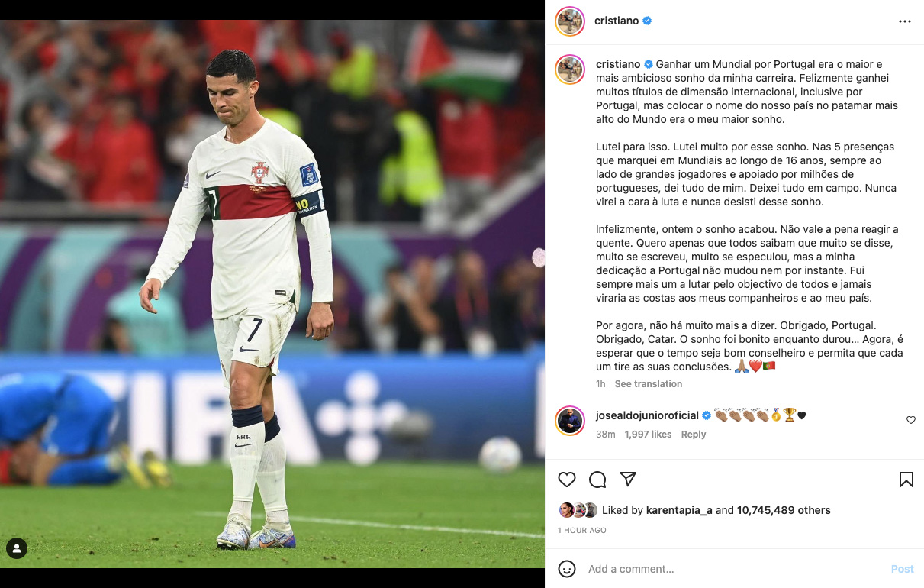Open comments with the speech bubble icon
The image size is (924, 588).
pos(597,480)
